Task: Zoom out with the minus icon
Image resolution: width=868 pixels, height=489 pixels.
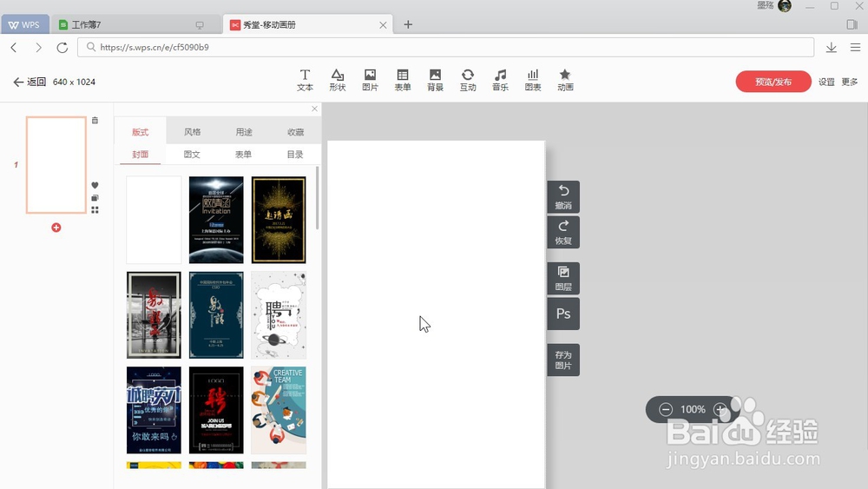Action: click(x=666, y=409)
